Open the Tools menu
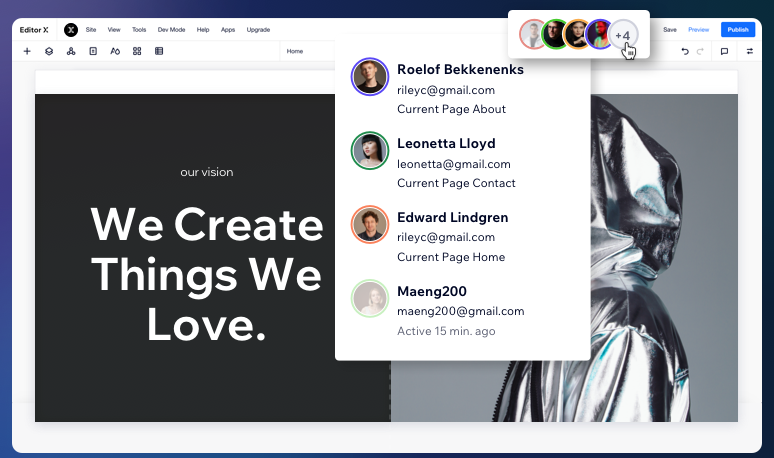The image size is (774, 458). tap(139, 30)
